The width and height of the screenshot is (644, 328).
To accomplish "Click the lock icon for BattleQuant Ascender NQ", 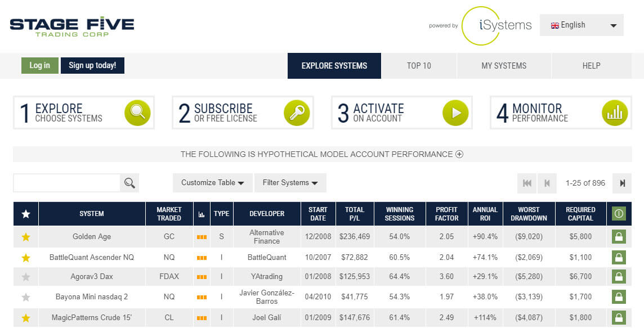I will 619,257.
